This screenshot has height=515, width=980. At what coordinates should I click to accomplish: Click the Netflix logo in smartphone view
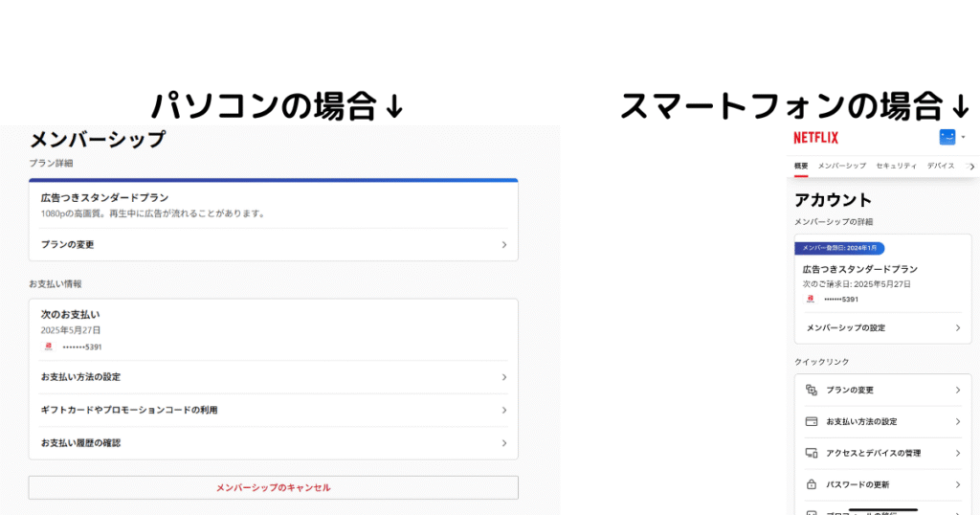click(815, 138)
